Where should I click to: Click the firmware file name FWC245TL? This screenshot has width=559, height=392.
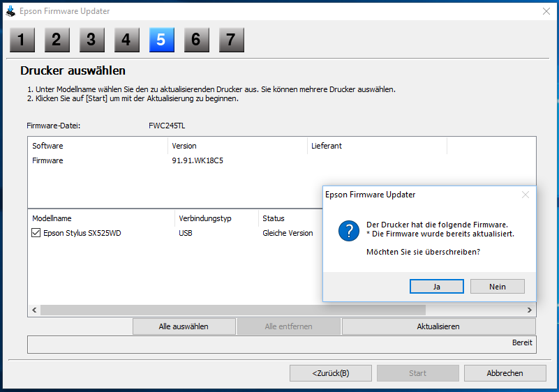tap(167, 126)
